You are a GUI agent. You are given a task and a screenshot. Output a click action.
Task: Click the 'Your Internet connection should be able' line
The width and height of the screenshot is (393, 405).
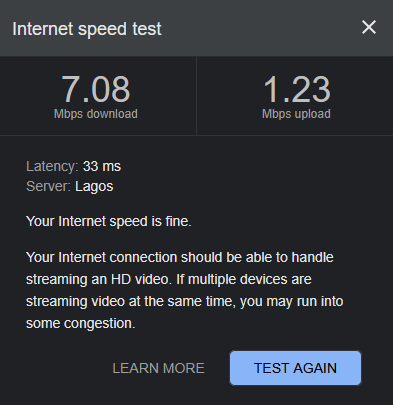point(180,257)
